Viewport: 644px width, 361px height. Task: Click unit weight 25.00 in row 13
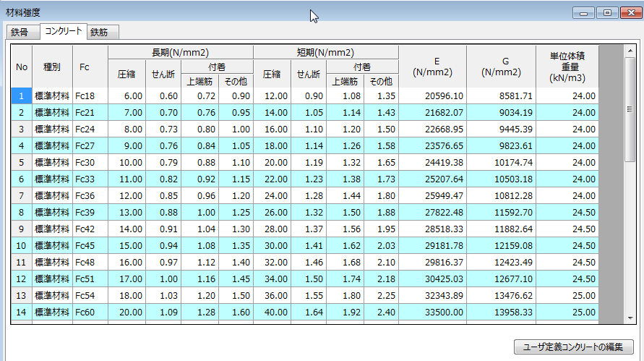point(567,296)
